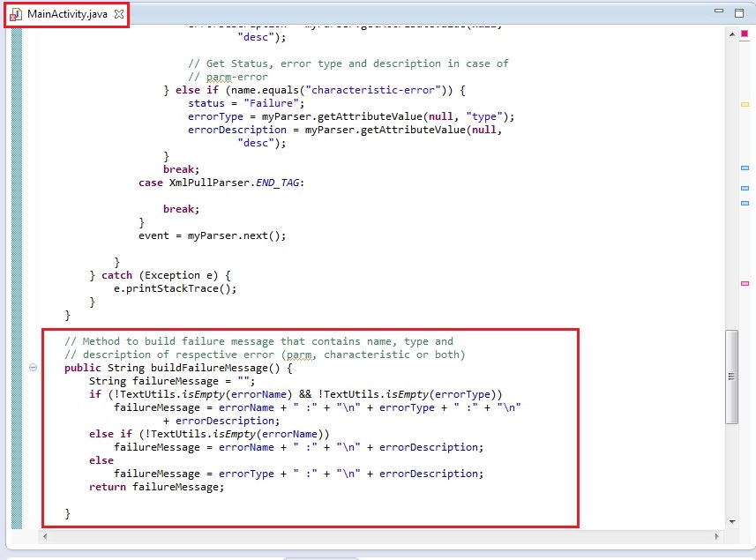
Task: Click the vertical scrollbar thumb
Action: click(x=731, y=376)
